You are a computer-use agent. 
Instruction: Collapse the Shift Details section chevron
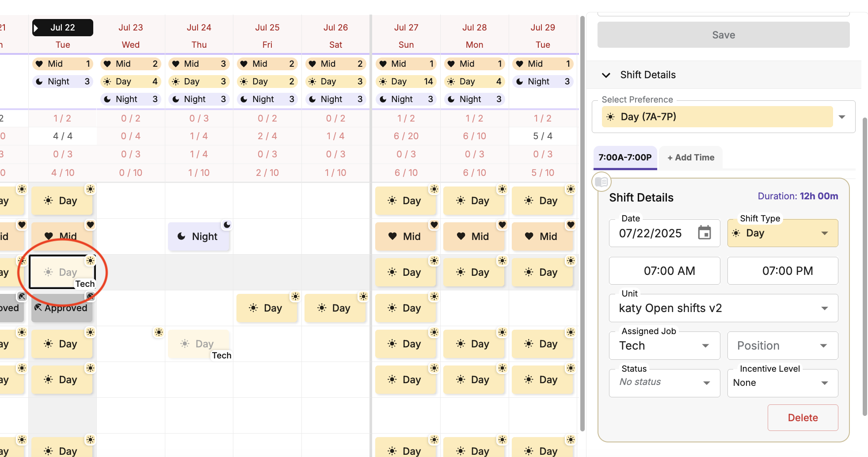tap(606, 75)
